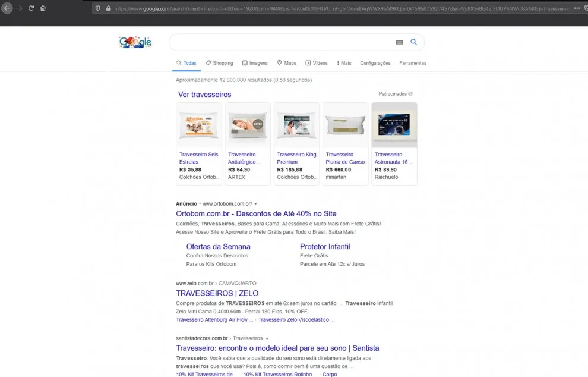This screenshot has width=588, height=377.
Task: Click the ARTEX seller text
Action: coord(236,177)
